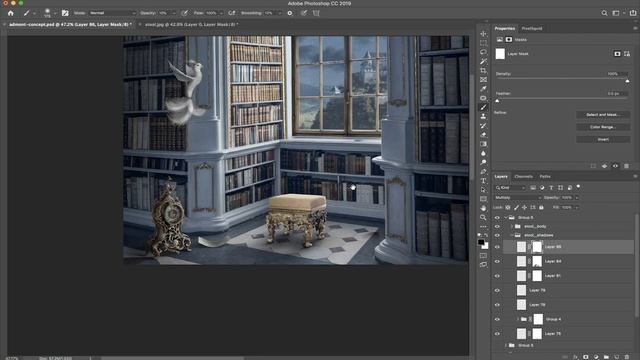Hide Layer 81 via eye icon

[497, 276]
